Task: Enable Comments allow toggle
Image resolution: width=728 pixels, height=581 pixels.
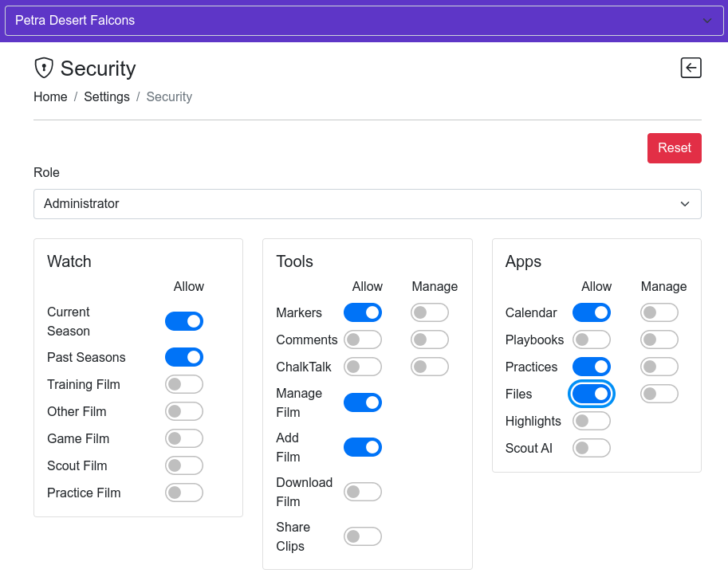Action: tap(363, 340)
